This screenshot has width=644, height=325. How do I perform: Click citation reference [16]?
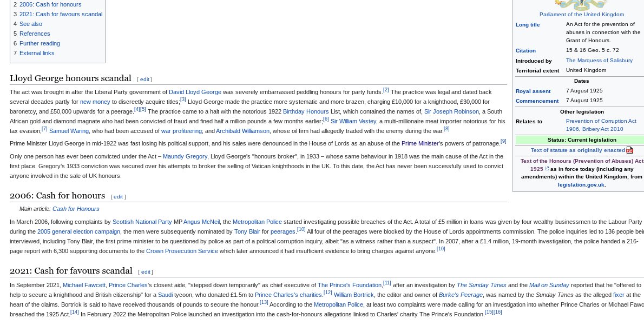coord(497,313)
